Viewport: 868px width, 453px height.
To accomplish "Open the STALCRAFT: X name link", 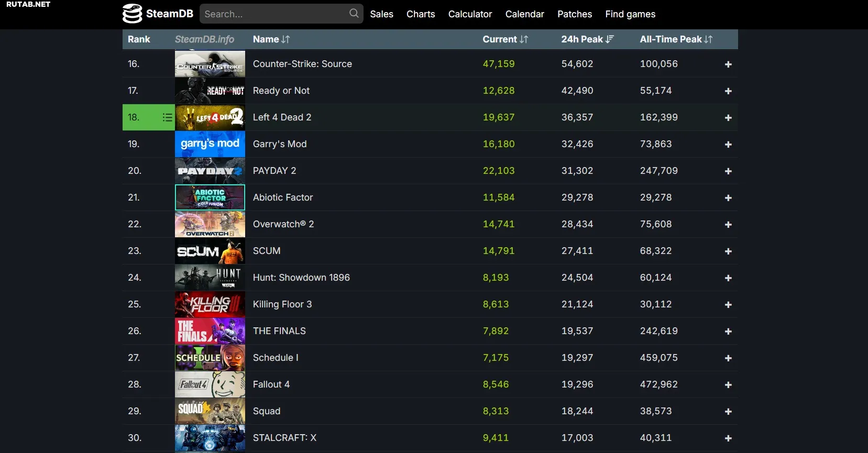I will [284, 438].
